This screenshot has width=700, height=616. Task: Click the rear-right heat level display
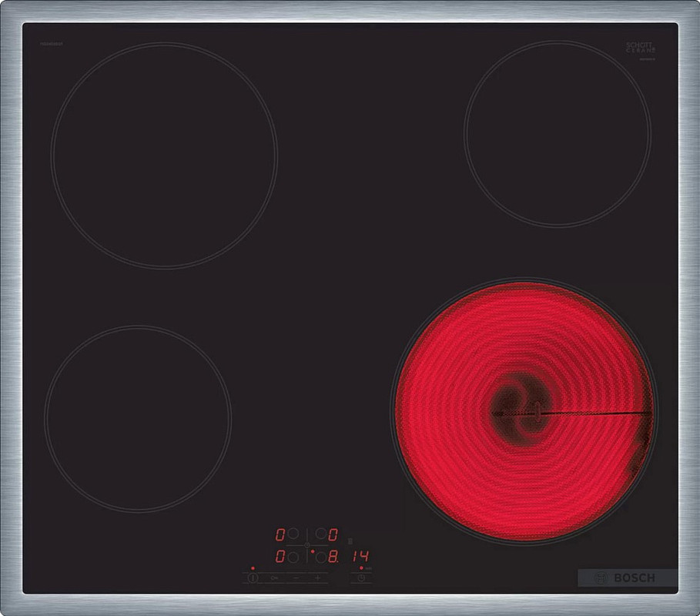333,534
